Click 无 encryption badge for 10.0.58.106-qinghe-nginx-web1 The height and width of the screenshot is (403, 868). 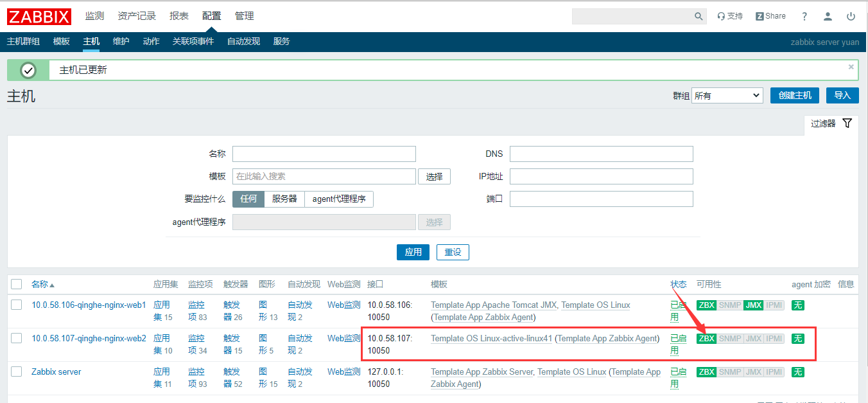pos(798,305)
